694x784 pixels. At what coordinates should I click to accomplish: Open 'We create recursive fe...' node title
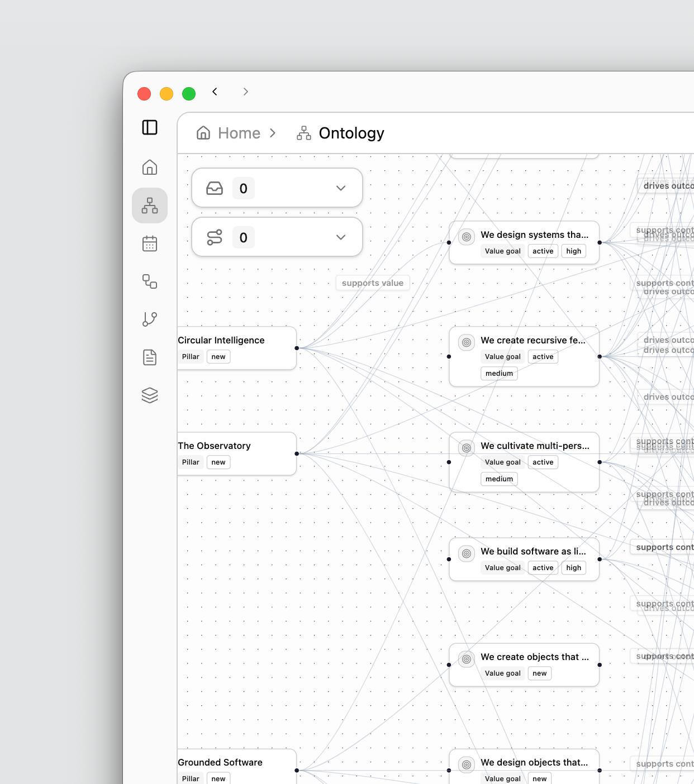coord(533,340)
